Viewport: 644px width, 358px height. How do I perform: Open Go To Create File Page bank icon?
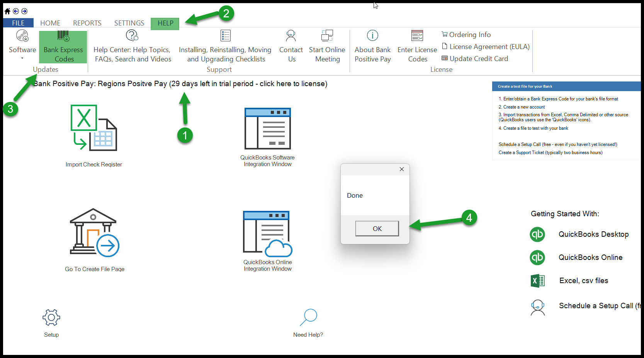pyautogui.click(x=95, y=233)
